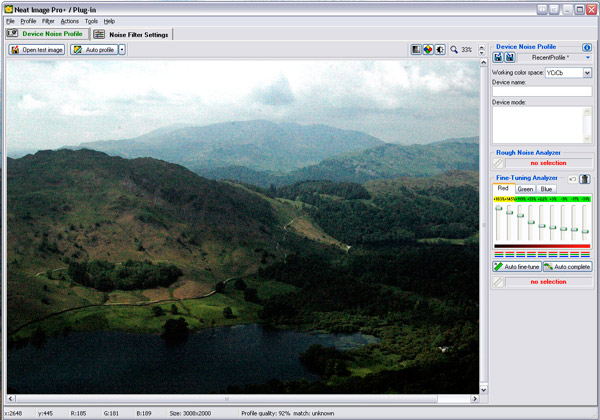Click the horizontal scrollbar thumb
600x420 pixels.
coord(227,399)
